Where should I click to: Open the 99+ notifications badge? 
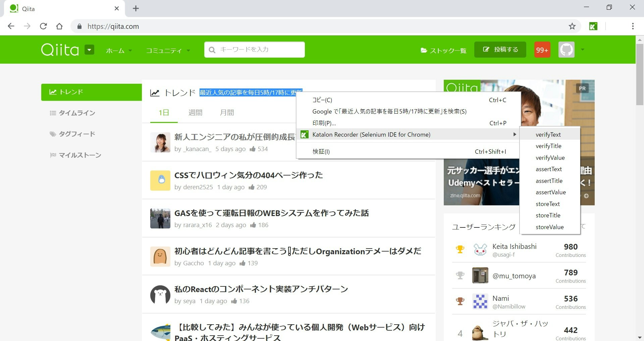click(542, 50)
